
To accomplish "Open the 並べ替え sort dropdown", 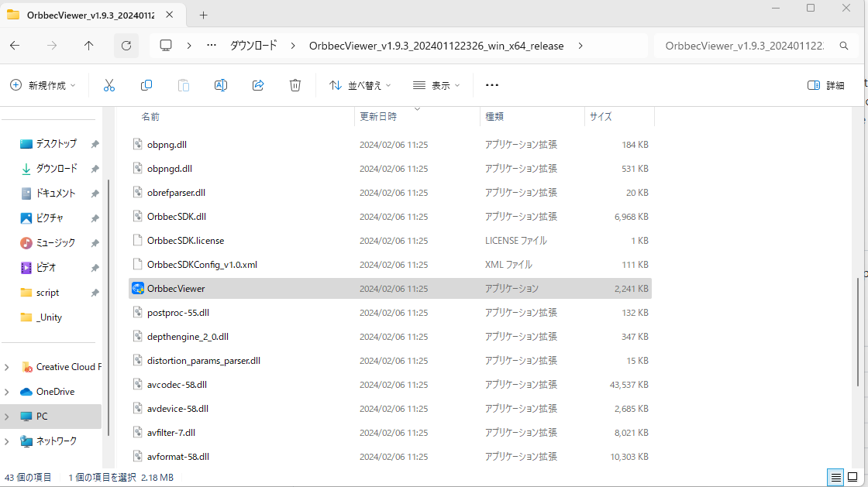I will click(360, 85).
